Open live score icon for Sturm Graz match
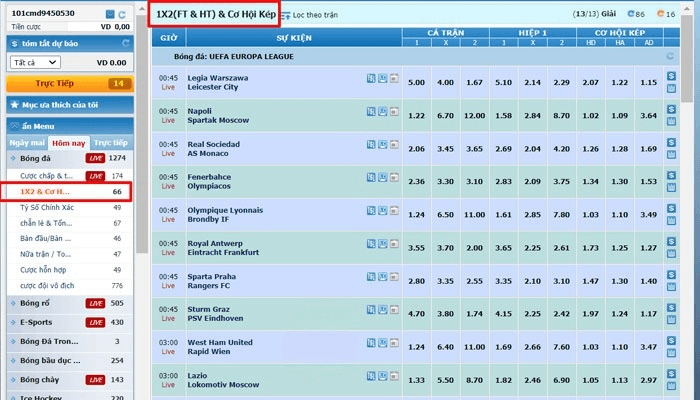 (x=383, y=309)
